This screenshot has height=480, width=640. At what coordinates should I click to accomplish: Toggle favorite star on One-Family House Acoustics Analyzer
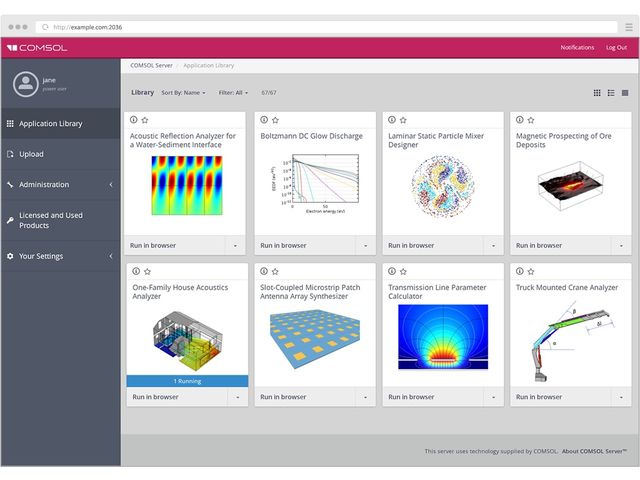click(x=146, y=271)
